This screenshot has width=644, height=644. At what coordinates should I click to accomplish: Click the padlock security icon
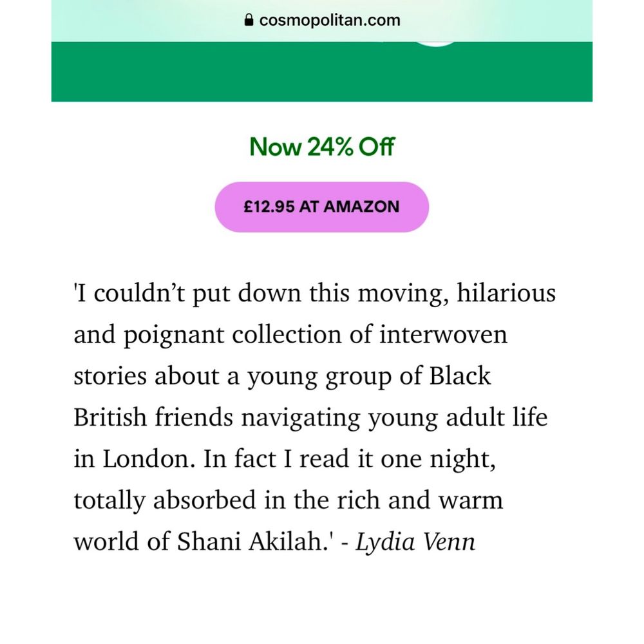coord(249,20)
